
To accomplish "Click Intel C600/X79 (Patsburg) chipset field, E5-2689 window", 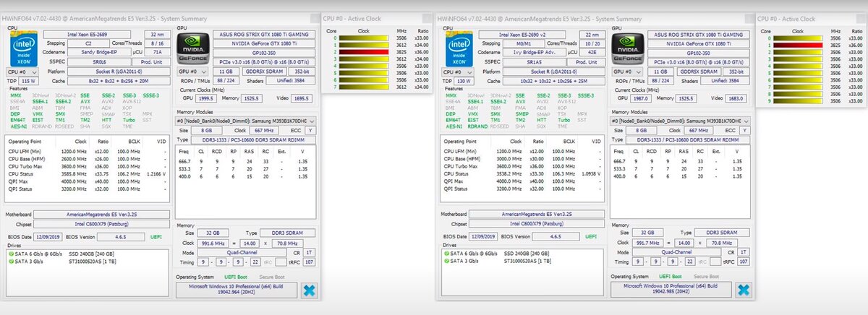I will click(103, 223).
